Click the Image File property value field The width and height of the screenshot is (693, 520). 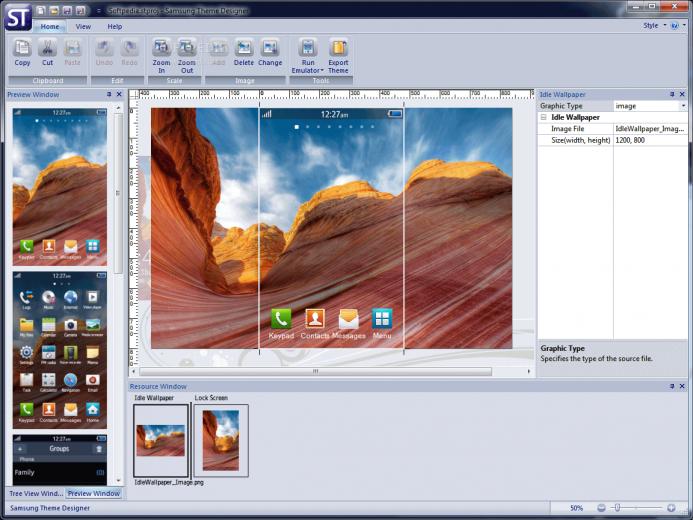[x=650, y=129]
